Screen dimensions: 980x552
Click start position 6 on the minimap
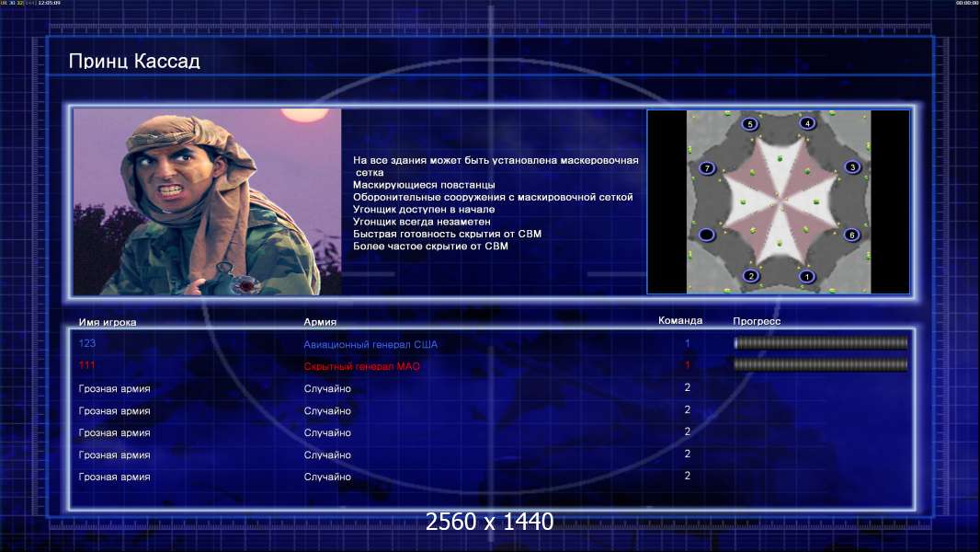851,235
